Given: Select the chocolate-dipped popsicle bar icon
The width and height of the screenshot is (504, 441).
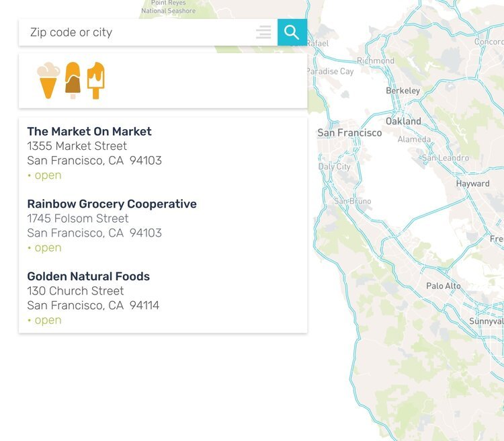Looking at the screenshot, I should [x=73, y=81].
